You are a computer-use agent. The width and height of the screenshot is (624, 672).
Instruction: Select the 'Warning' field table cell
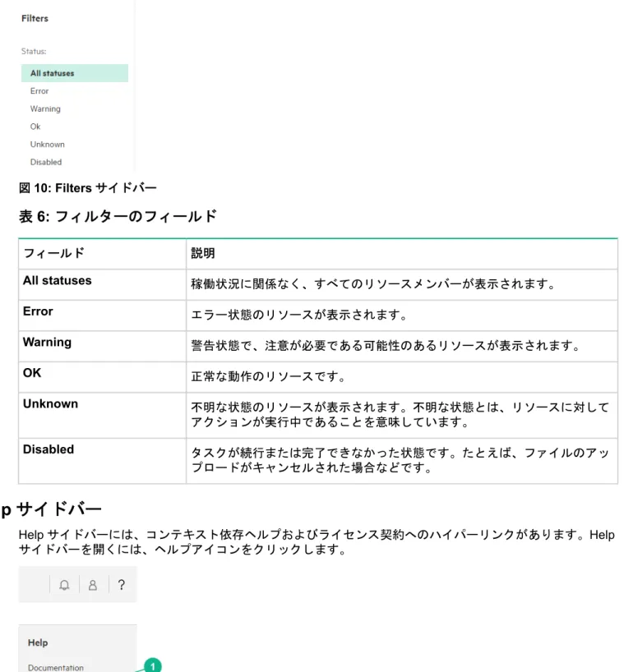[102, 347]
